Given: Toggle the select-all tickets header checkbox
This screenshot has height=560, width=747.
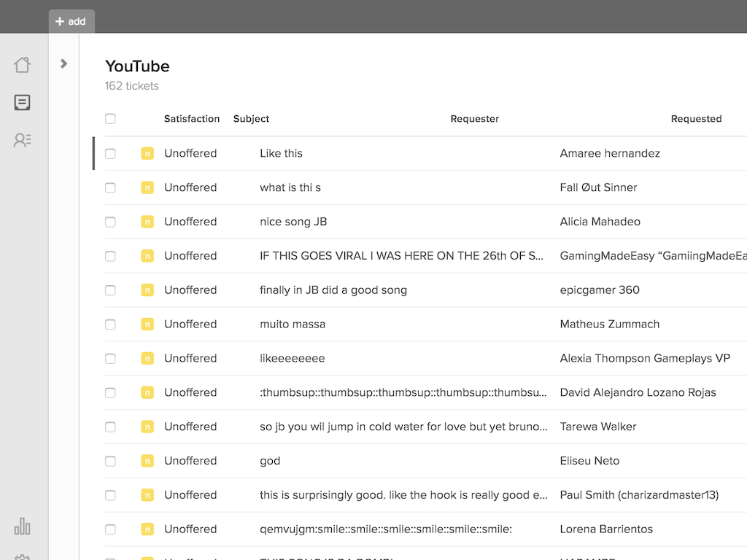Looking at the screenshot, I should [110, 119].
